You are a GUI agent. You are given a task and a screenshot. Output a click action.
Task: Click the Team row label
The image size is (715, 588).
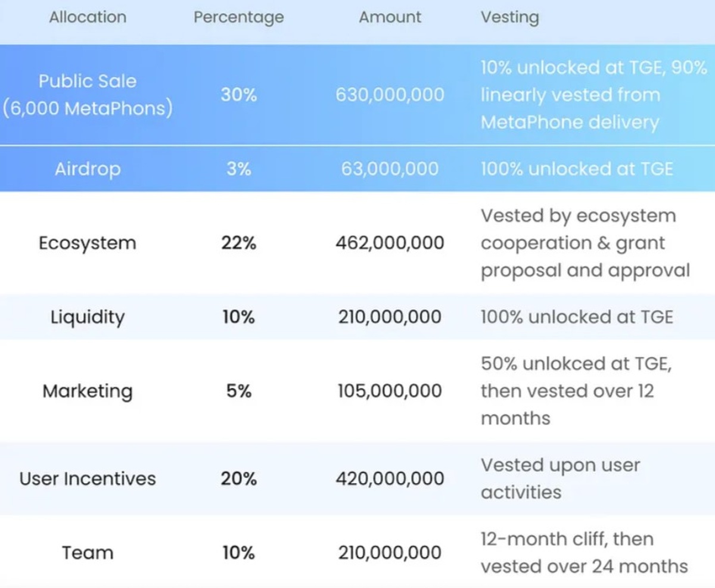click(88, 552)
